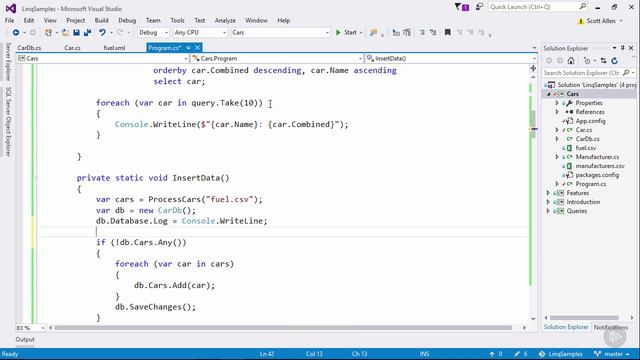Click the split editor plus icon above scrollbar

tap(533, 69)
